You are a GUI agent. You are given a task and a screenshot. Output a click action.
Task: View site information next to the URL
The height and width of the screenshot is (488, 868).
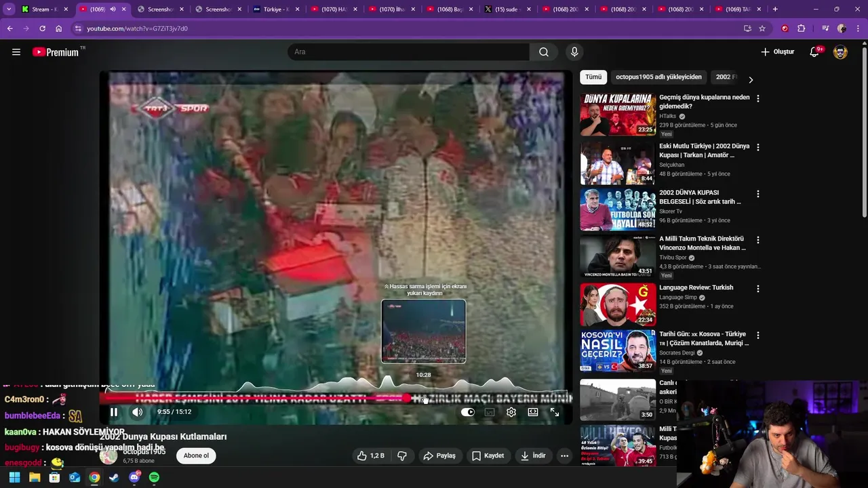[78, 28]
